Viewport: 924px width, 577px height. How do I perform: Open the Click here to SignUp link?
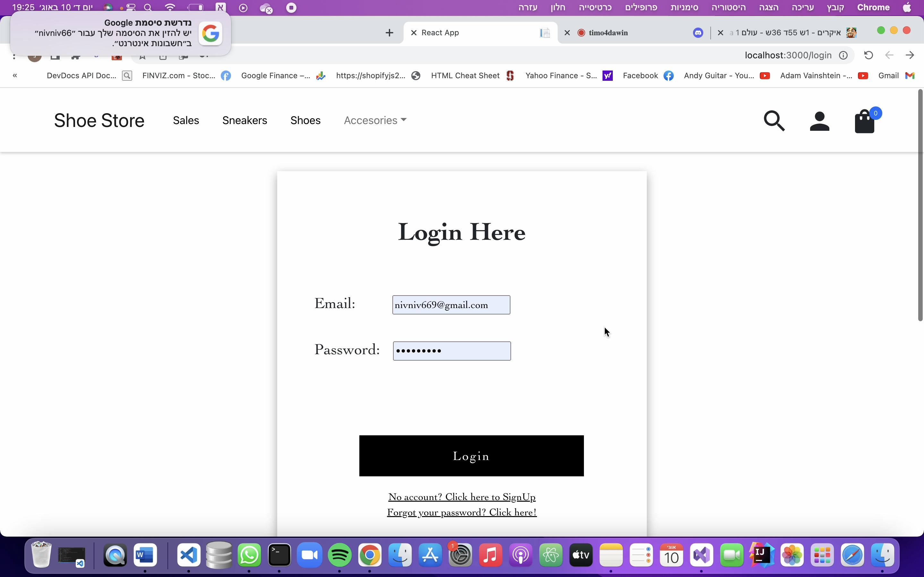coord(462,497)
